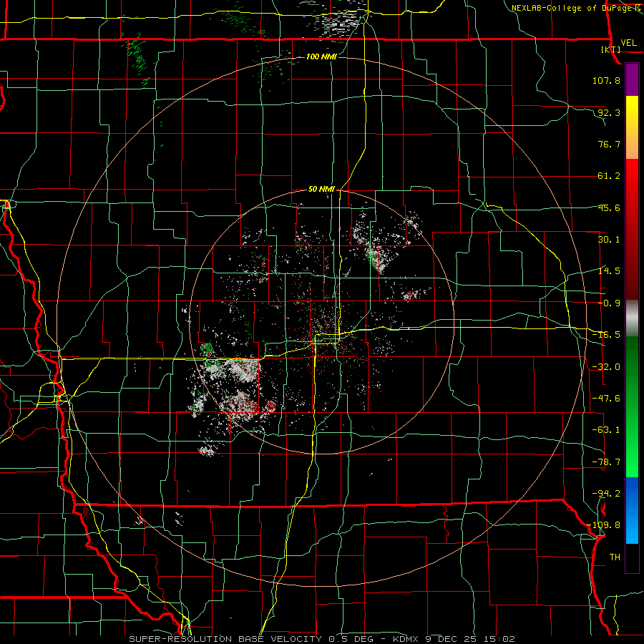Click the Super-Resolution Base Velocity caption
This screenshot has width=644, height=644.
pos(321,639)
